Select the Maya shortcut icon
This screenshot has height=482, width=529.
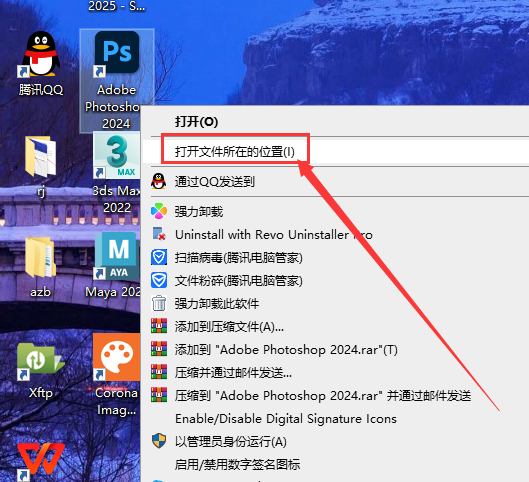click(117, 256)
